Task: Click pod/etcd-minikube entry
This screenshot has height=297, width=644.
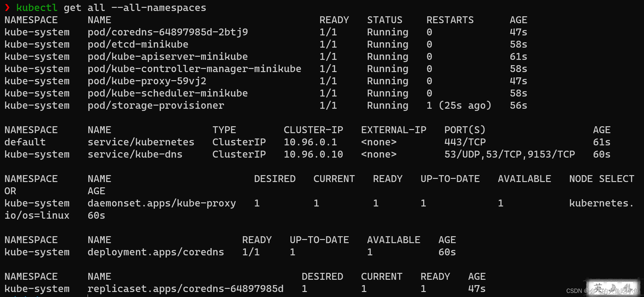Action: (138, 44)
